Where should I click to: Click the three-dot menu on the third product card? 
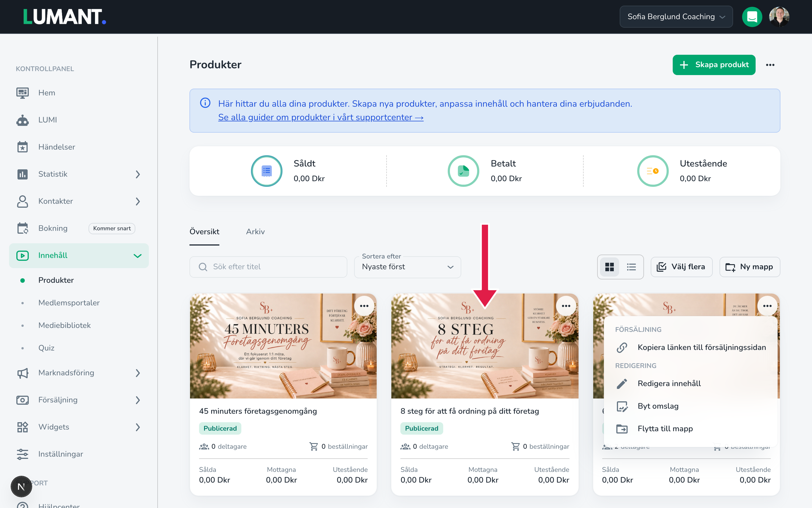click(x=767, y=306)
